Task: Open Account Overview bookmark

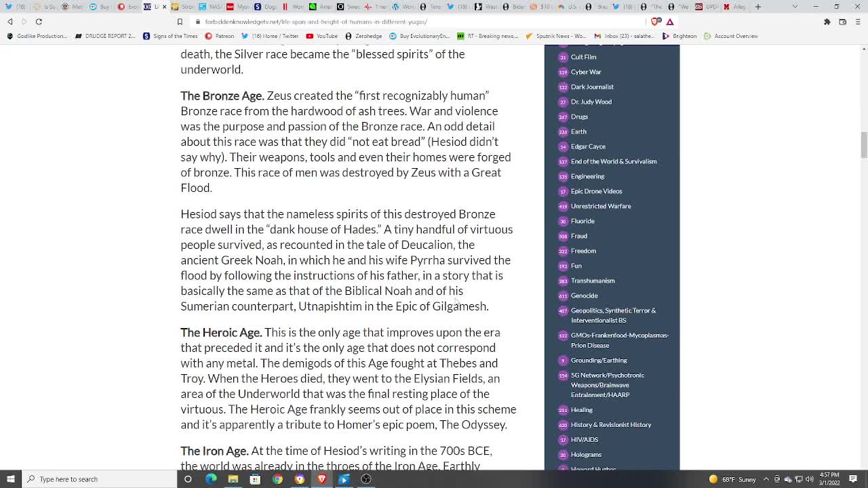Action: pos(730,36)
